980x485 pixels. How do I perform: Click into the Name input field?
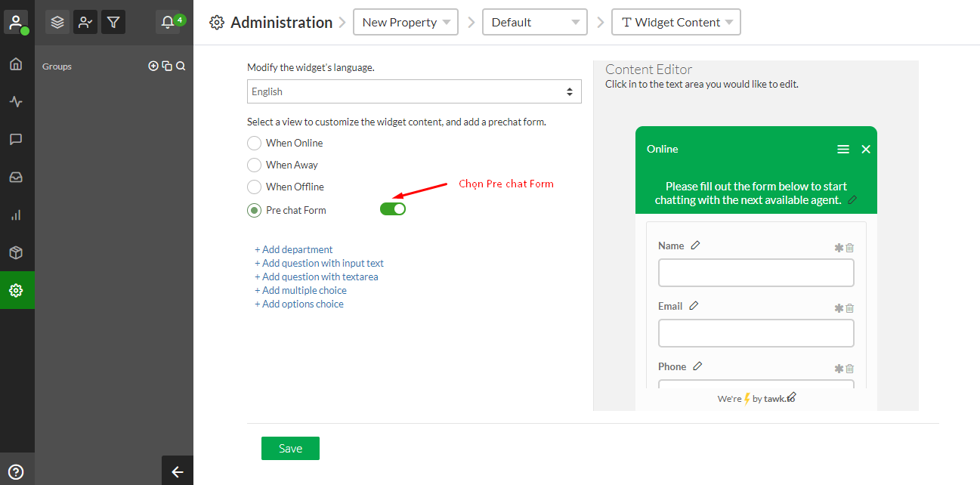point(756,273)
